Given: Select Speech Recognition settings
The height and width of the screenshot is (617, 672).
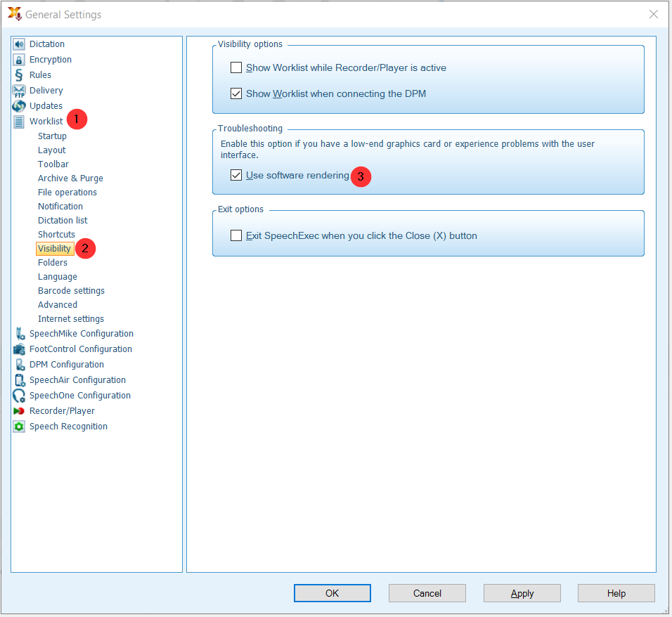Looking at the screenshot, I should coord(68,427).
